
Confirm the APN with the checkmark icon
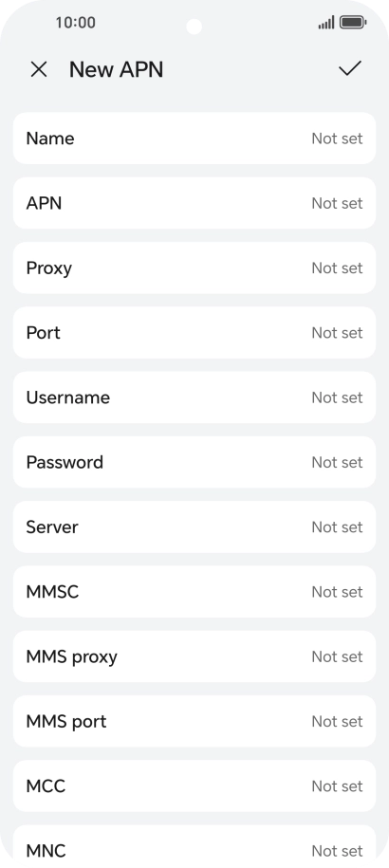click(x=350, y=68)
